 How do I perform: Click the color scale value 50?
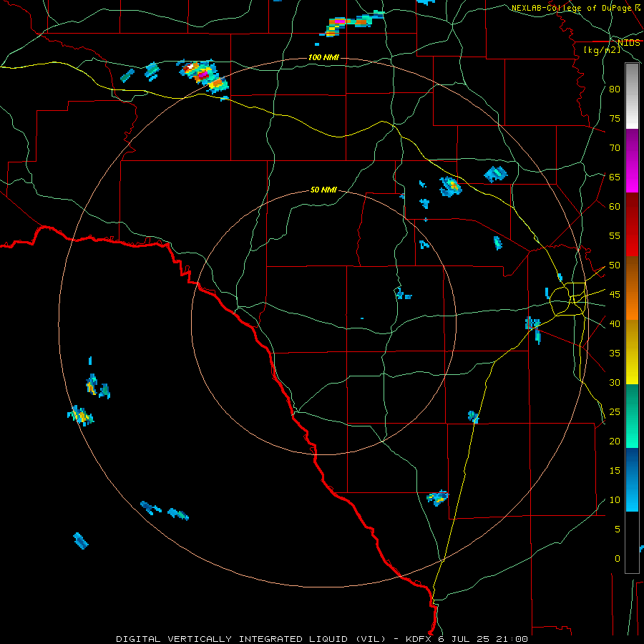point(615,265)
